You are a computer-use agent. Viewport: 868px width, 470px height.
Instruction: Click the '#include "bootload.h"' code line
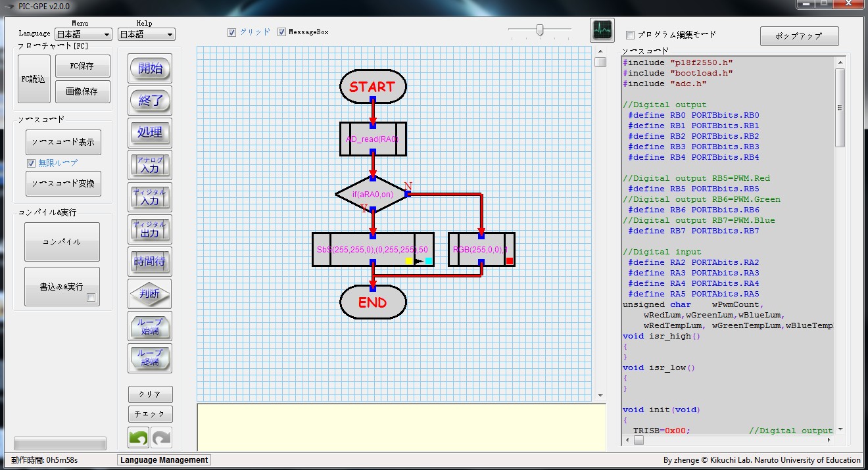pyautogui.click(x=678, y=73)
